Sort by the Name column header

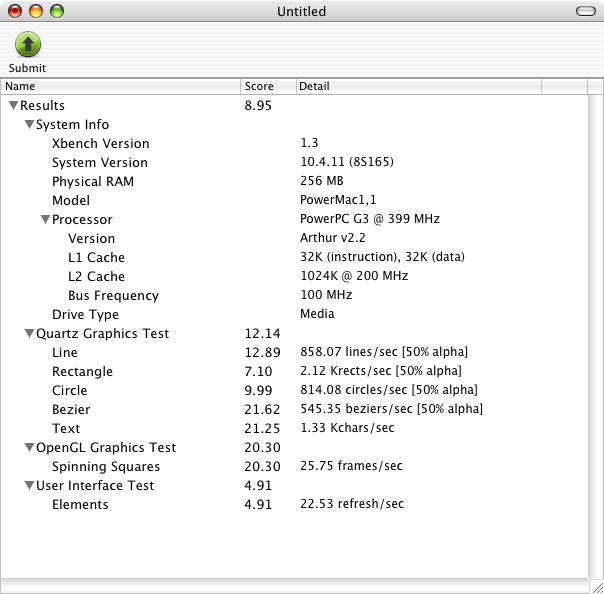coord(120,87)
